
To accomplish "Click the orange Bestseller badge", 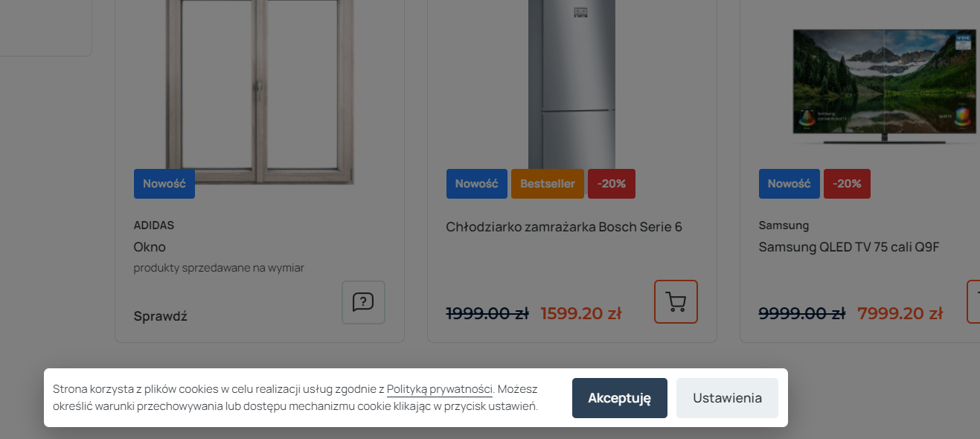I will [548, 184].
